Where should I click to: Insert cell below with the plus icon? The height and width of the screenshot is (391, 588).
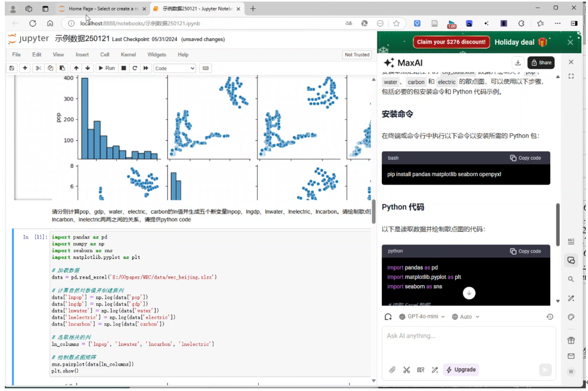click(24, 68)
